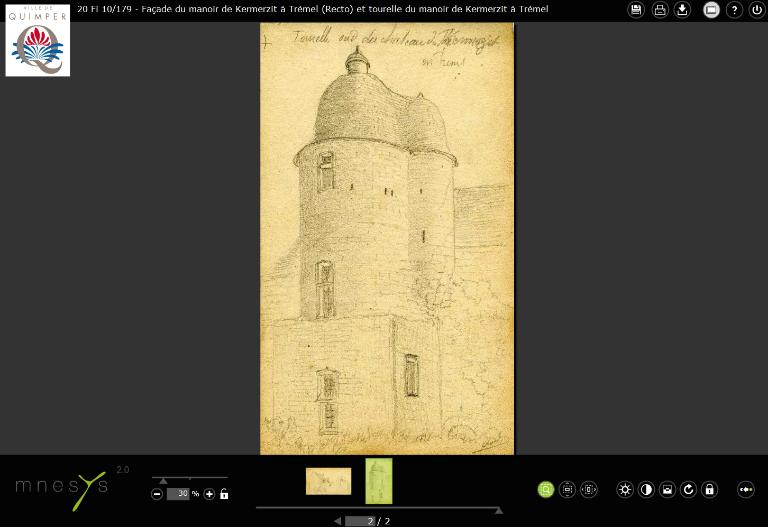
Task: Click the save (floppy disk) icon
Action: click(x=636, y=10)
